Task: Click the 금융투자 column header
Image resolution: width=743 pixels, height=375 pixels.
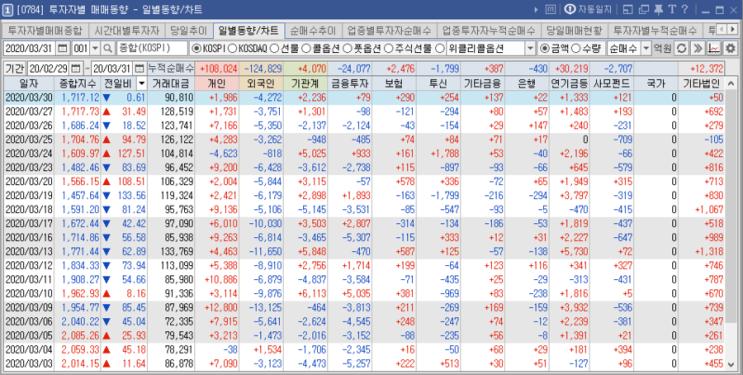Action: tap(350, 84)
